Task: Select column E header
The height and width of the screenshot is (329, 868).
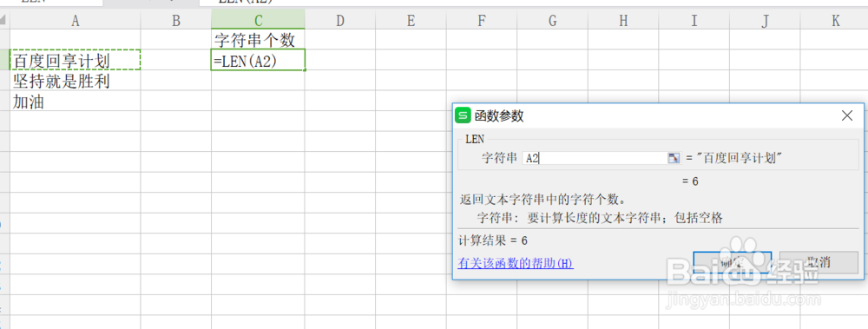Action: (x=411, y=21)
